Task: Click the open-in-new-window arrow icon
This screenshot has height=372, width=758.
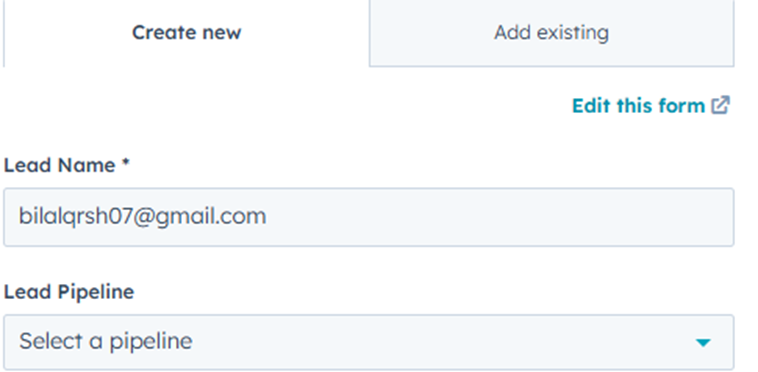Action: point(720,105)
